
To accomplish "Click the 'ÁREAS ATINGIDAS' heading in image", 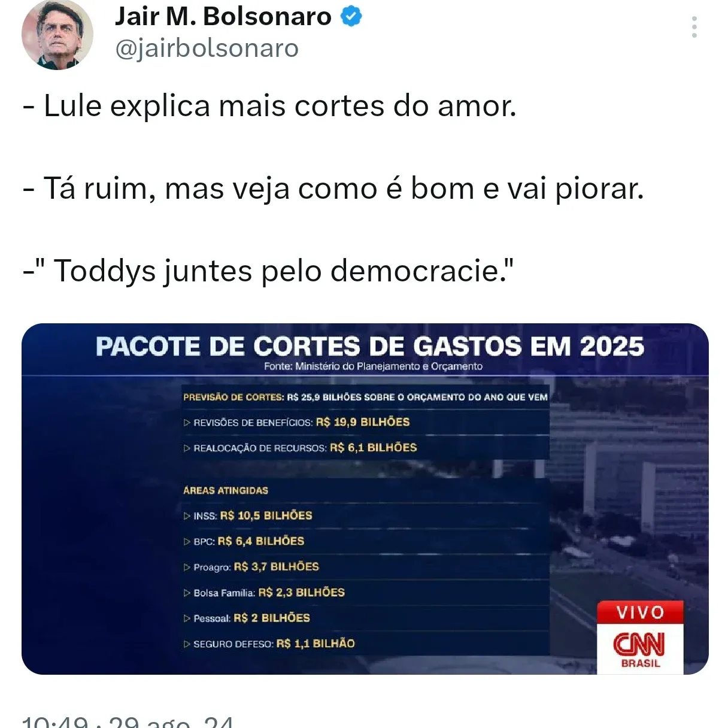I will tap(226, 490).
